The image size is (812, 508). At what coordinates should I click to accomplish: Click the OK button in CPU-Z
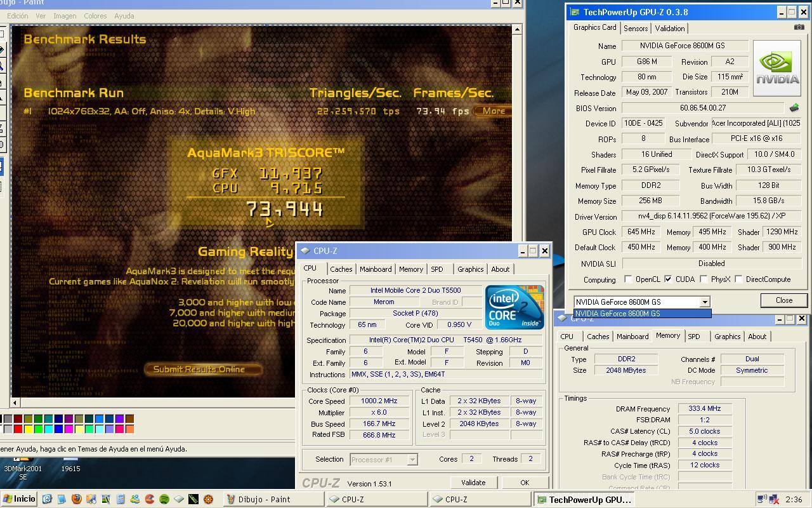[525, 483]
